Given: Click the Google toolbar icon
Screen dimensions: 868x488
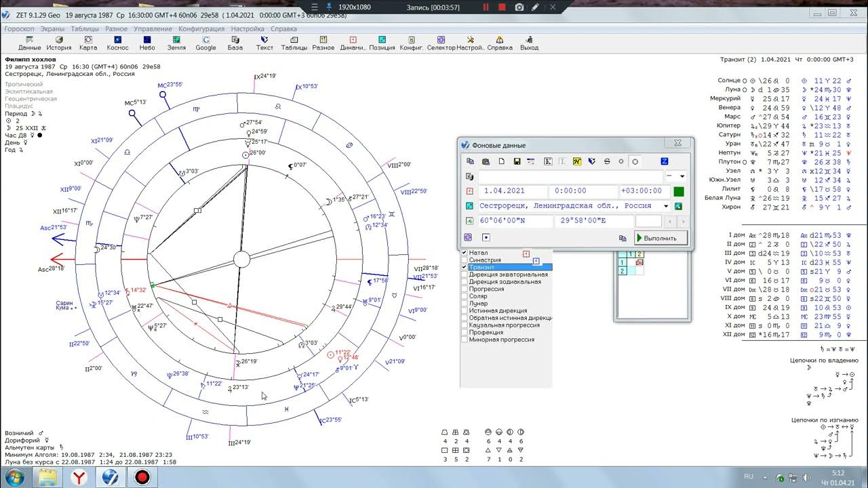Looking at the screenshot, I should click(205, 43).
